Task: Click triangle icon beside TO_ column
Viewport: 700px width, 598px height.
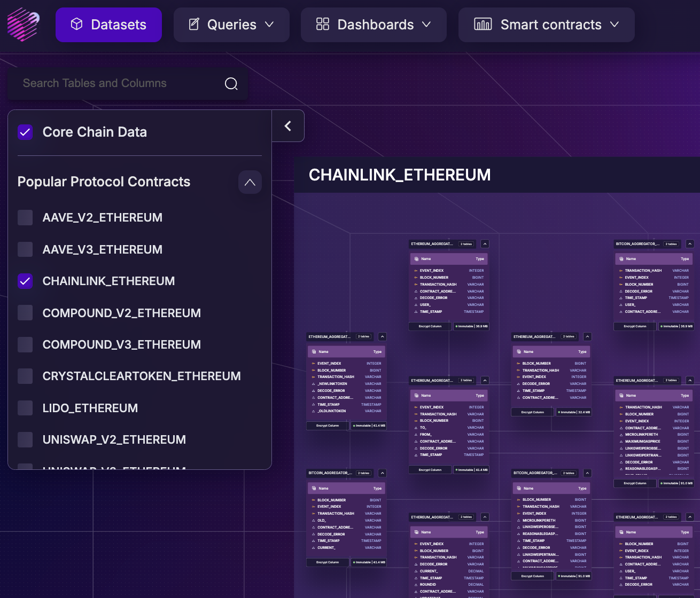Action: click(x=416, y=428)
